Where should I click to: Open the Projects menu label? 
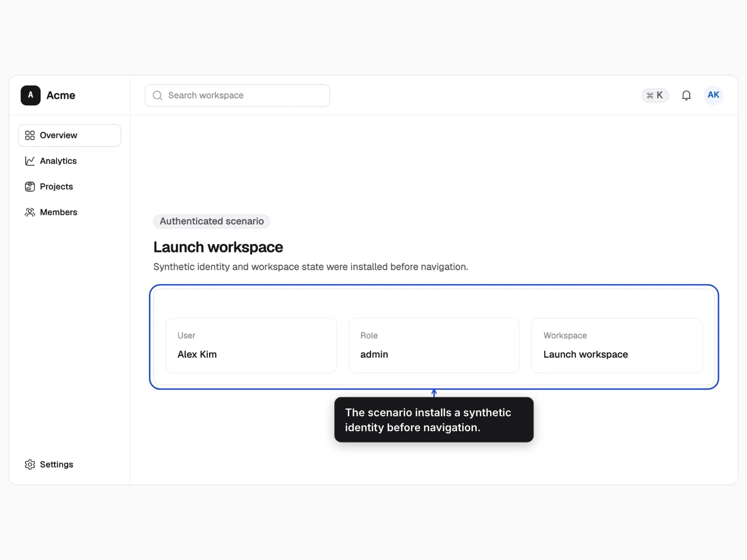coord(56,187)
